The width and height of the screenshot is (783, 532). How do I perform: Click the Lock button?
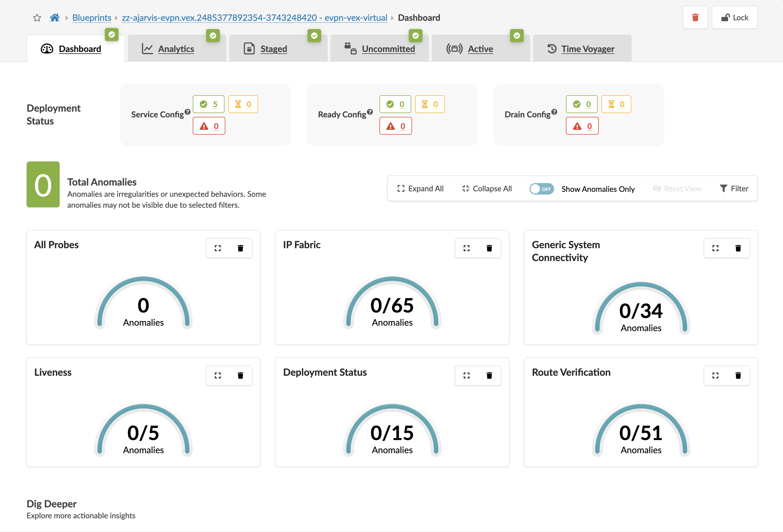(x=735, y=17)
